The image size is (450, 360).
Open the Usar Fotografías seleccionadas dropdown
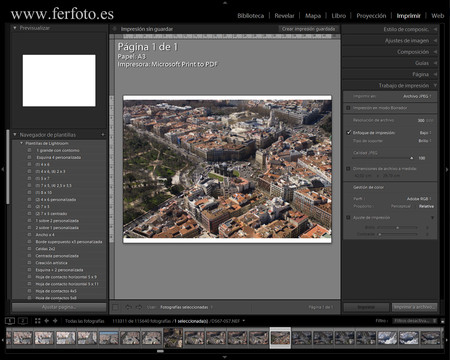point(186,307)
